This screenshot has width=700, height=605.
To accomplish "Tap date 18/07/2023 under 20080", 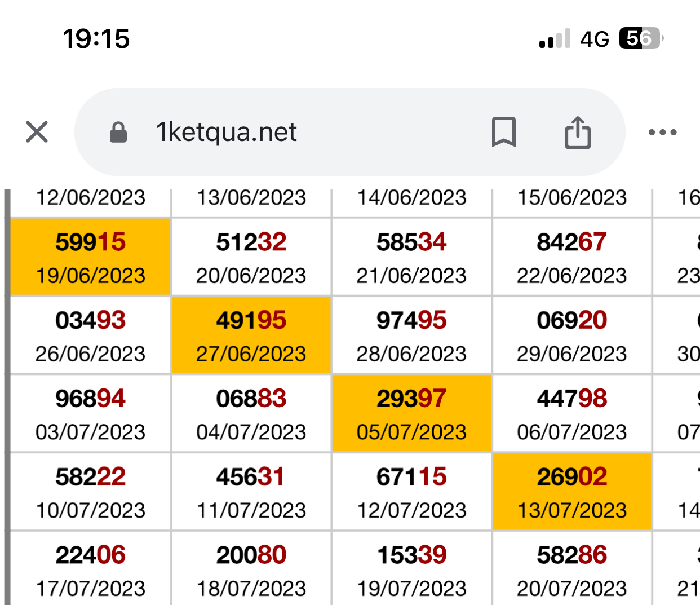I will click(251, 589).
